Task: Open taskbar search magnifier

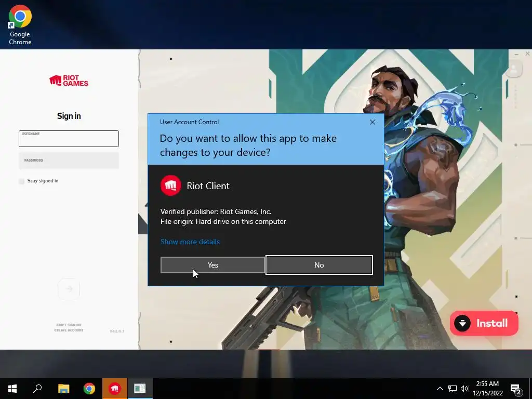Action: coord(37,389)
